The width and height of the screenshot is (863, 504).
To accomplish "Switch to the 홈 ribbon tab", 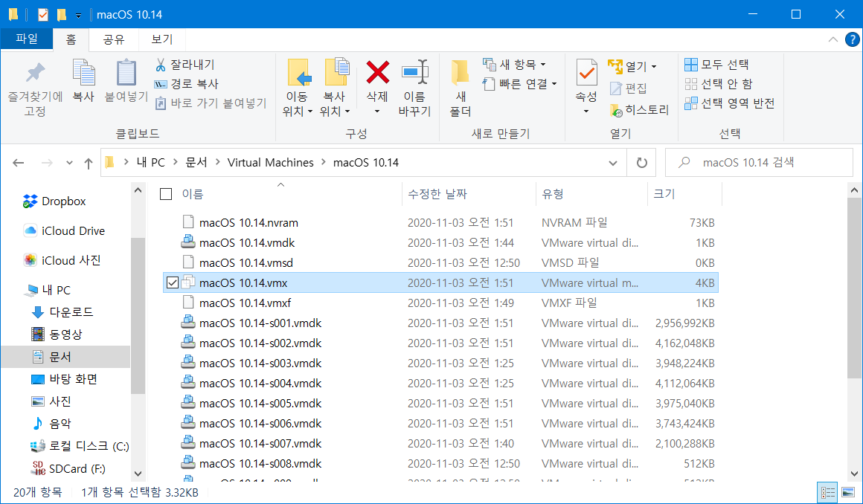I will tap(71, 39).
